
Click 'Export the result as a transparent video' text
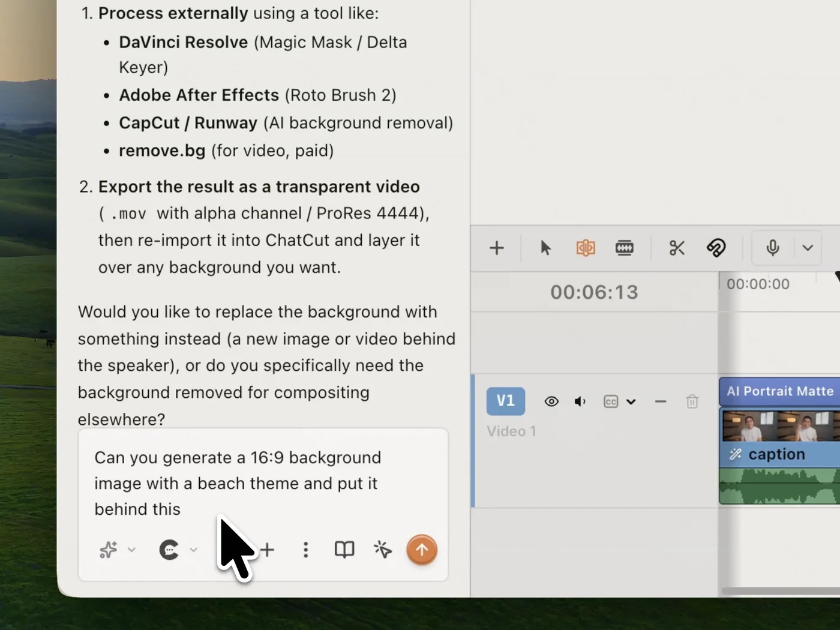click(259, 187)
